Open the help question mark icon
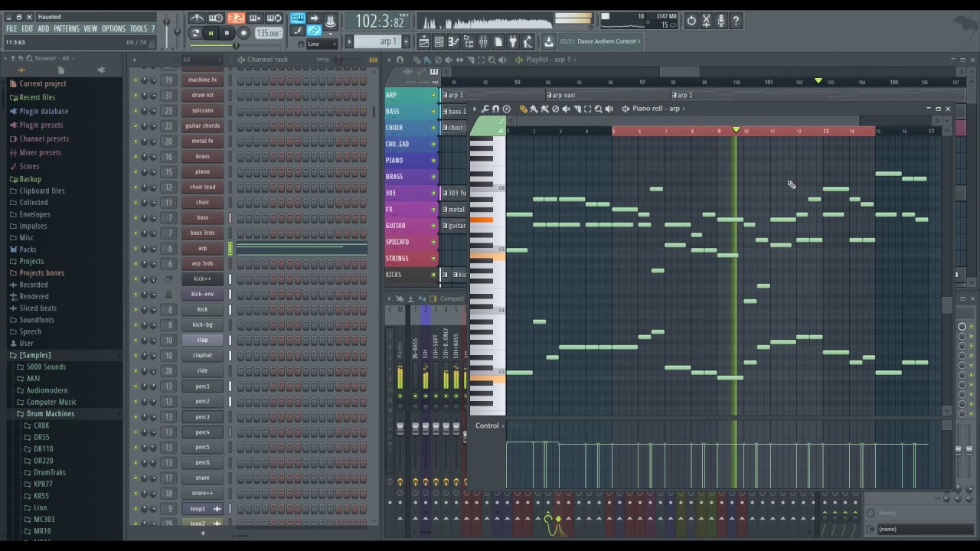 click(736, 21)
